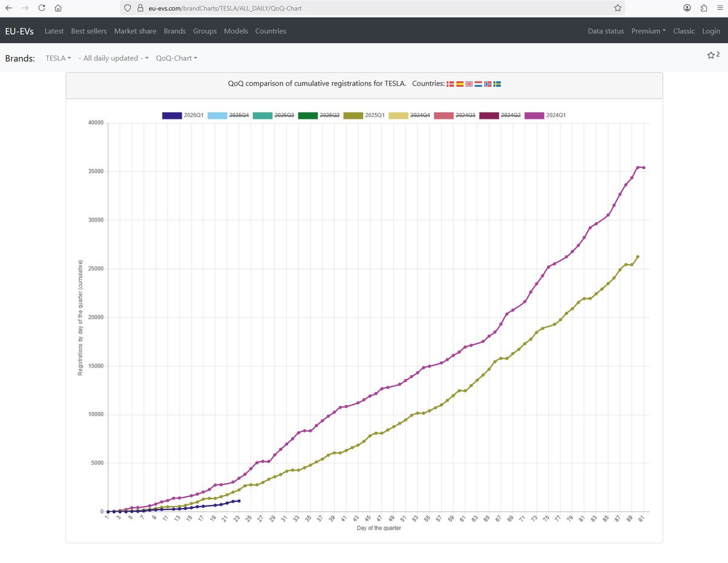Open the Data status link

606,31
